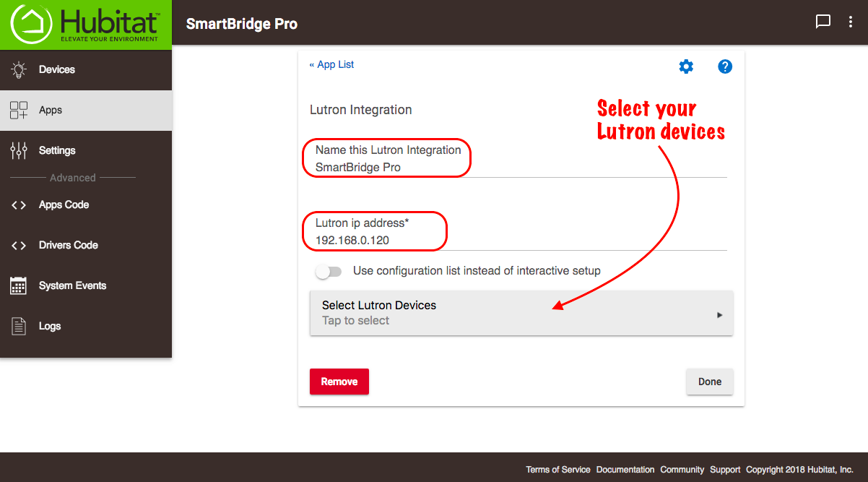Image resolution: width=868 pixels, height=482 pixels.
Task: Select Apps in the sidebar
Action: pyautogui.click(x=86, y=111)
